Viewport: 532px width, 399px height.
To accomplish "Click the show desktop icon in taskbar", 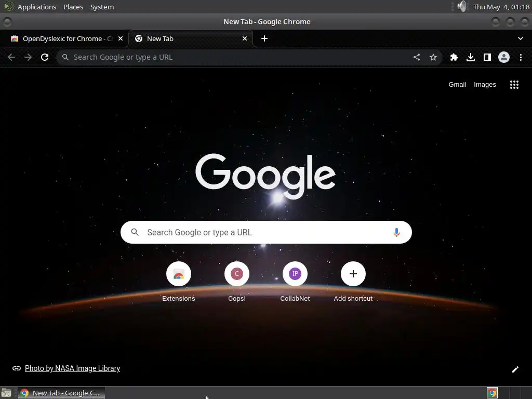I will pyautogui.click(x=6, y=393).
